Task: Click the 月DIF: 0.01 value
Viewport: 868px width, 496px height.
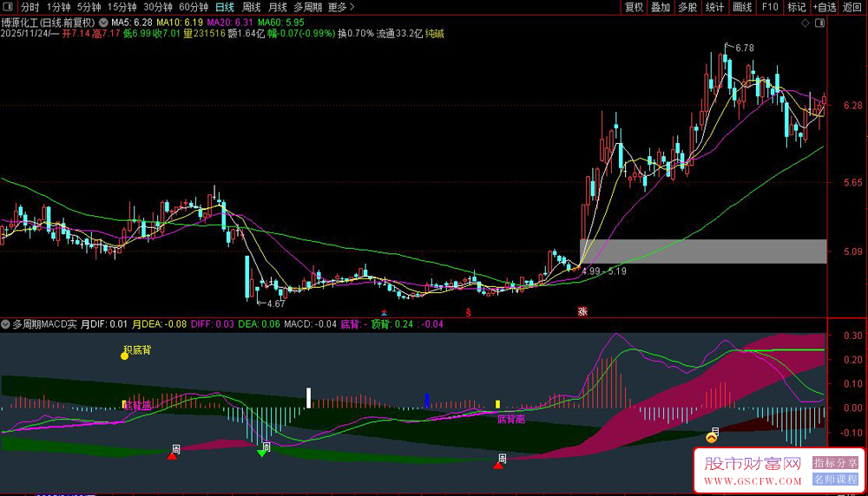Action: (x=104, y=324)
